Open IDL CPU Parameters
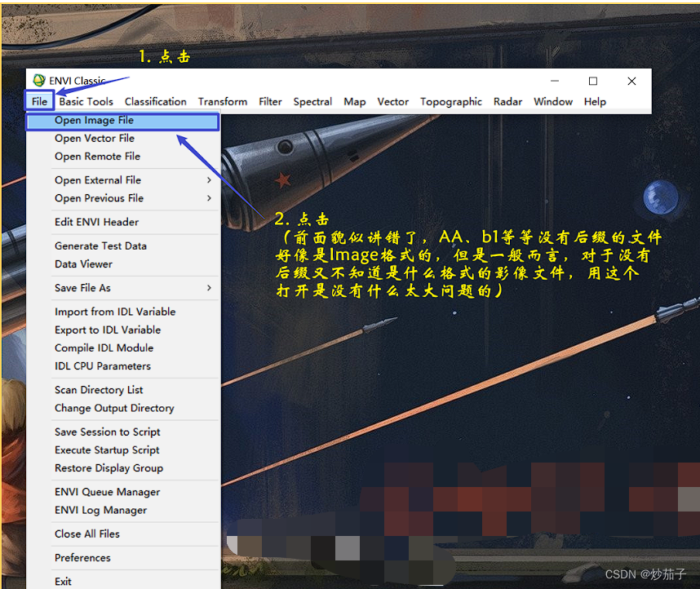The image size is (700, 589). [122, 366]
